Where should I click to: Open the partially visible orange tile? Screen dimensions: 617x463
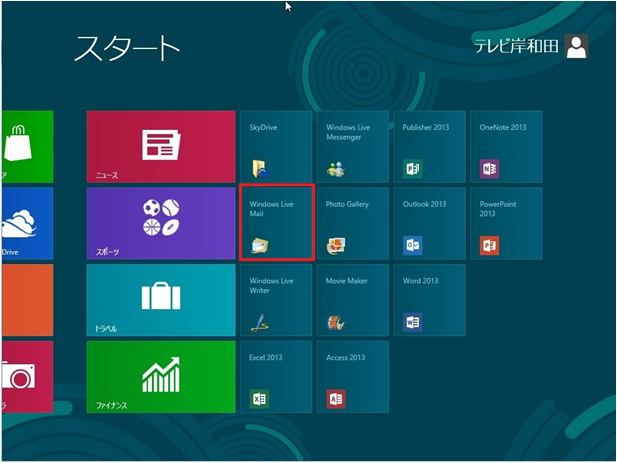point(28,300)
